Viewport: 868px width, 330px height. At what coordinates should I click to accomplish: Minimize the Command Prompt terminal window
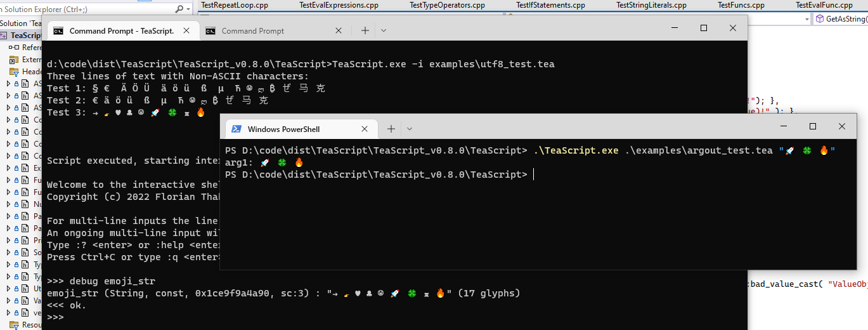click(675, 28)
